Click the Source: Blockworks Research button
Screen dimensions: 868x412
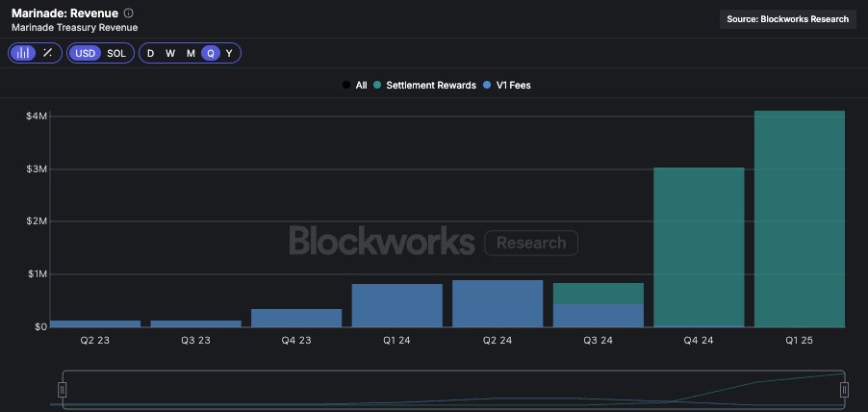click(x=787, y=19)
